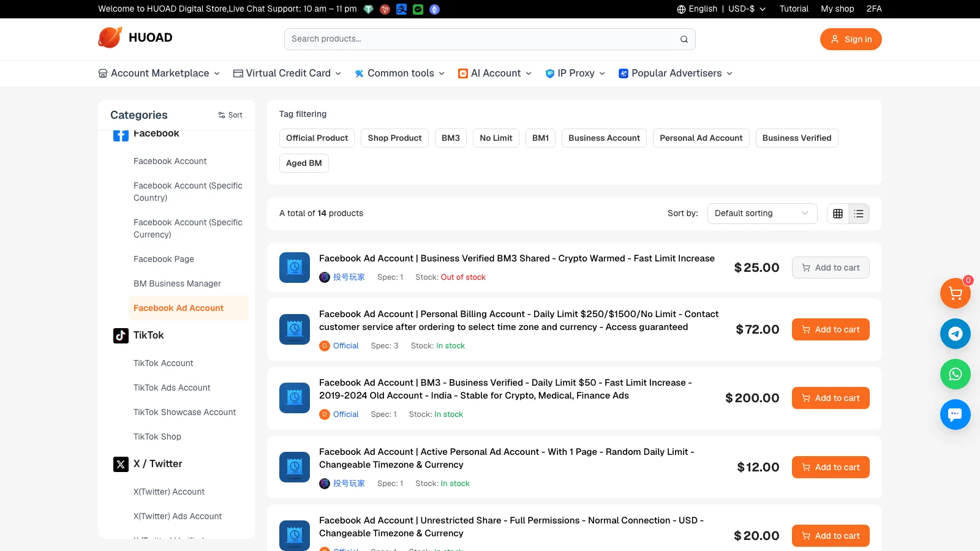The height and width of the screenshot is (551, 980).
Task: Select BM Business Manager category
Action: tap(177, 284)
